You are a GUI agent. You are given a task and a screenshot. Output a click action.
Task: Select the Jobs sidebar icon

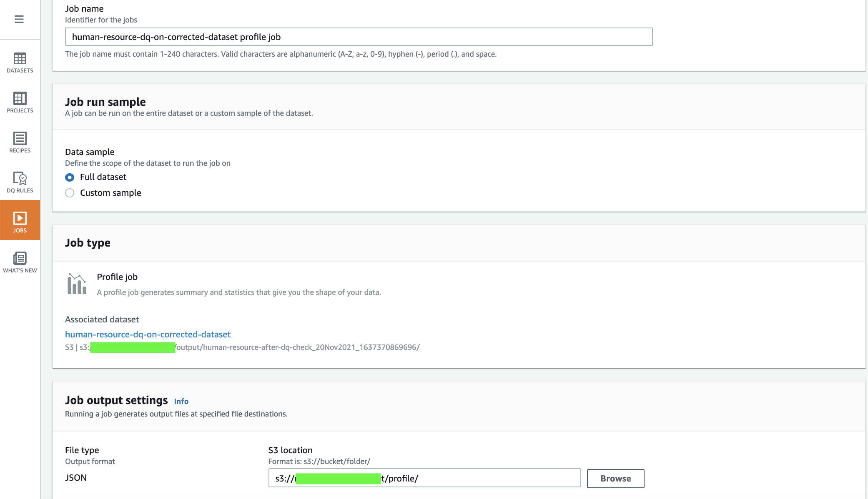click(20, 218)
